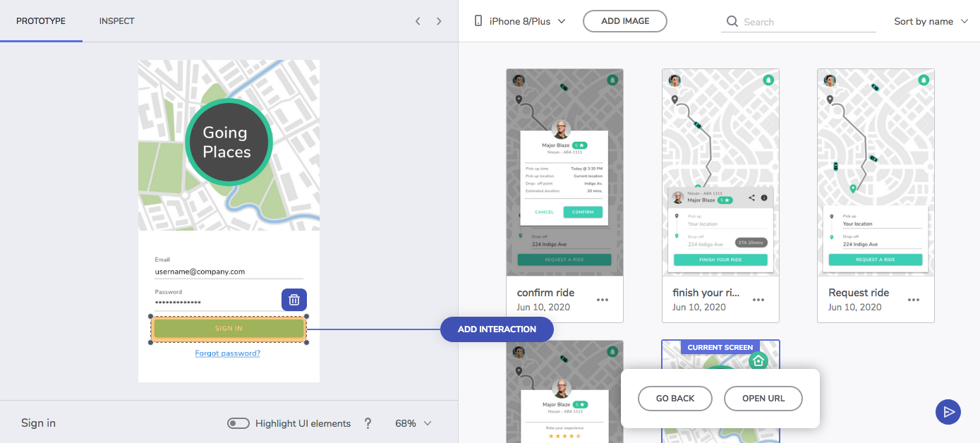This screenshot has height=443, width=980.
Task: Open more options for confirm ride
Action: click(603, 300)
